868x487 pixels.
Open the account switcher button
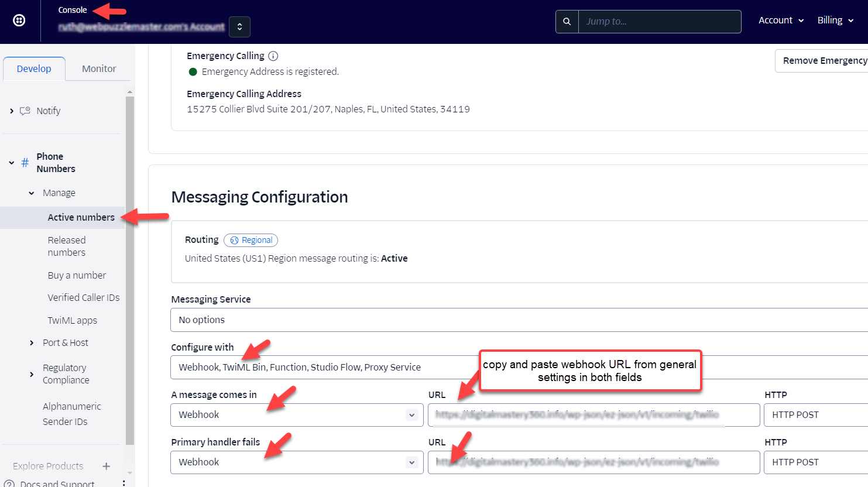(239, 27)
